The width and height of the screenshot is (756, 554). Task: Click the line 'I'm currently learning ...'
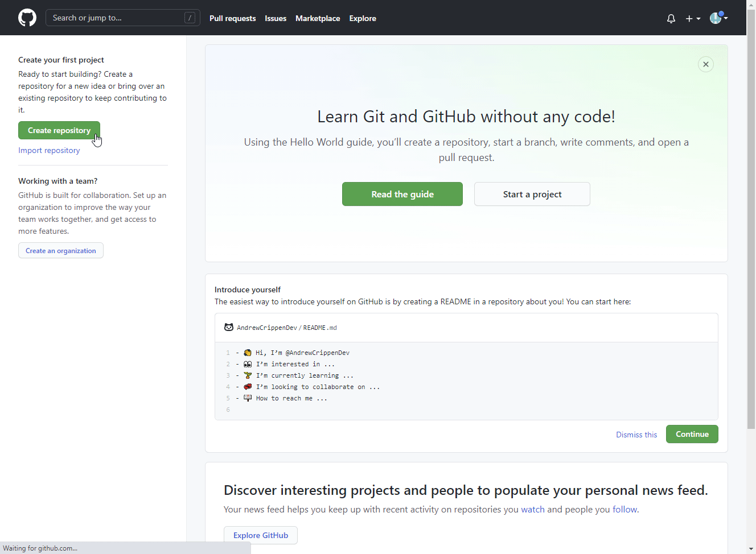pos(305,375)
